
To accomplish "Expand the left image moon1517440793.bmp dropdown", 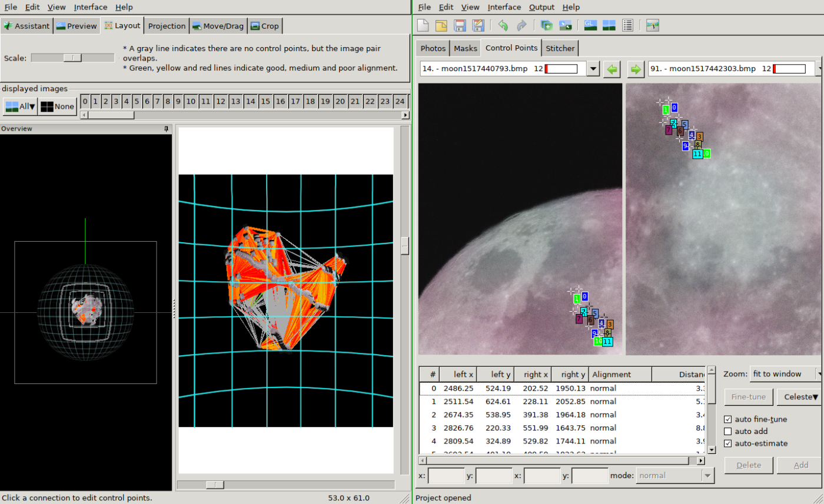I will click(x=593, y=69).
